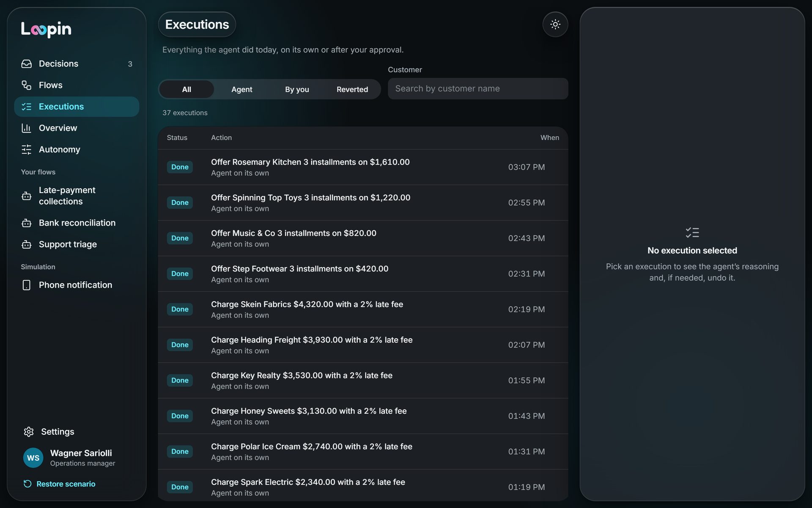Open the Settings page

click(77, 431)
